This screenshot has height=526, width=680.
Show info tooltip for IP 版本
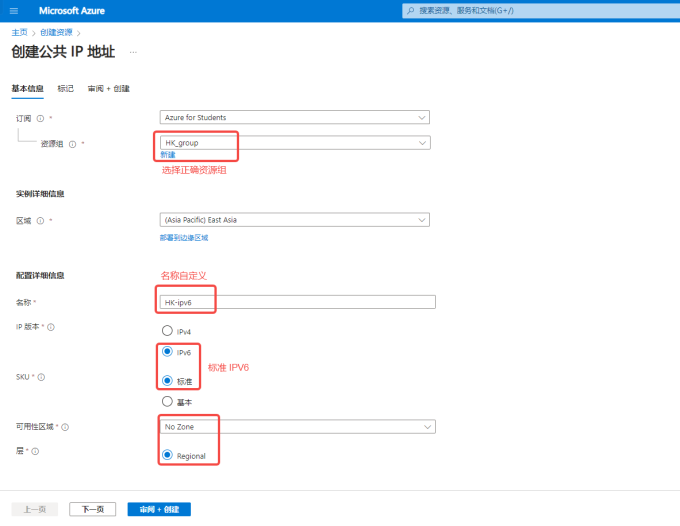[51, 327]
